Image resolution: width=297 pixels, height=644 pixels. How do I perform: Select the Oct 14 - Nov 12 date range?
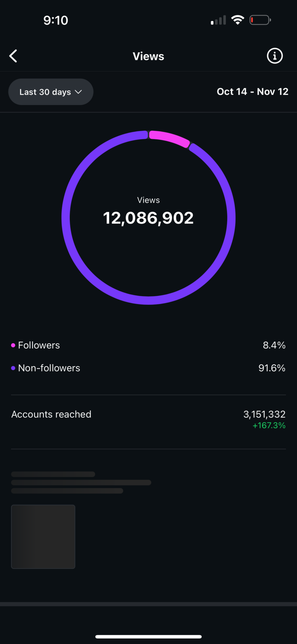(253, 92)
